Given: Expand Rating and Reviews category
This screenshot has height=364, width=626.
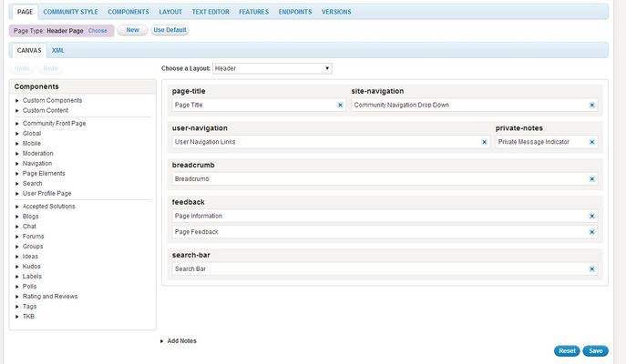Looking at the screenshot, I should tap(17, 297).
